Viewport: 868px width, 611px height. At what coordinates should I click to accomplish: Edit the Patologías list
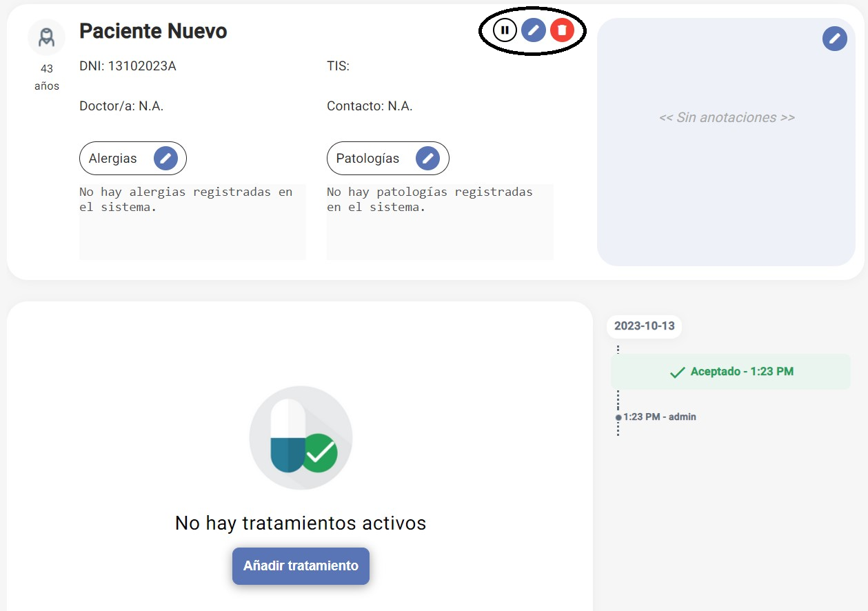[427, 158]
